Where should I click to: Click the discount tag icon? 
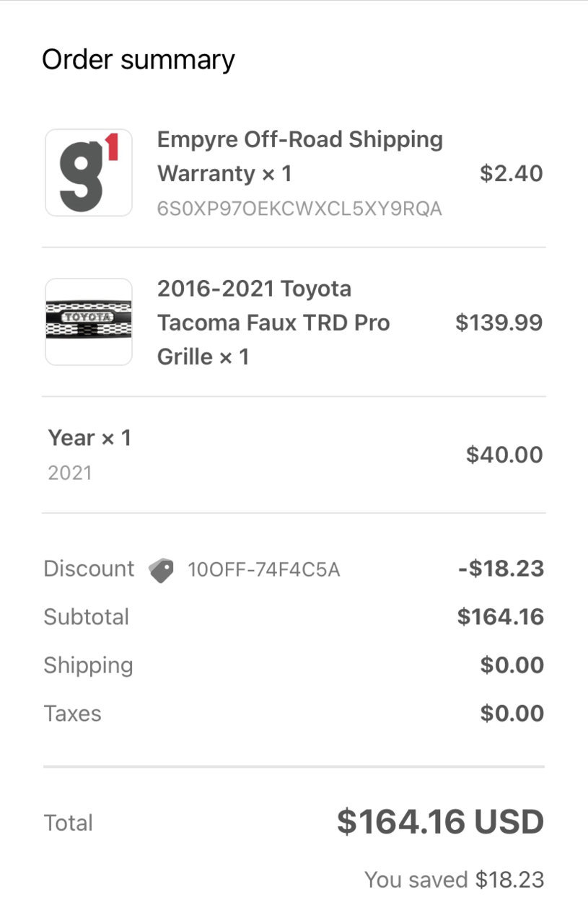[161, 570]
